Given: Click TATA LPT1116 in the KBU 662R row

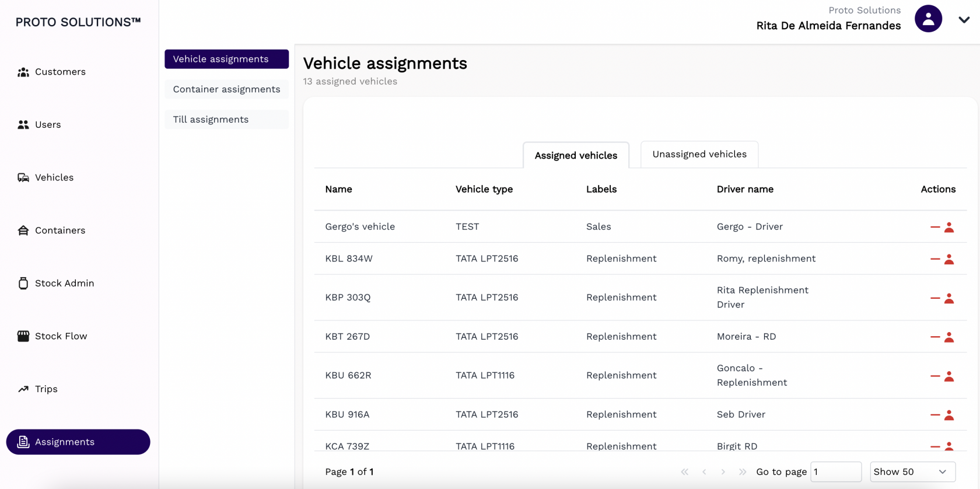Looking at the screenshot, I should coord(485,375).
